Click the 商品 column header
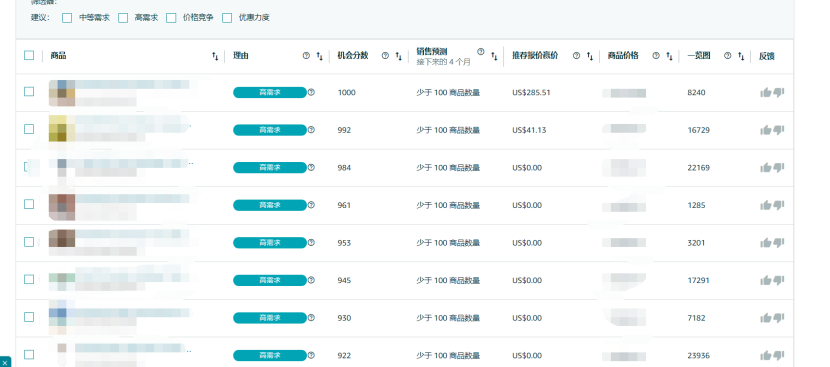The width and height of the screenshot is (830, 367). [x=58, y=56]
